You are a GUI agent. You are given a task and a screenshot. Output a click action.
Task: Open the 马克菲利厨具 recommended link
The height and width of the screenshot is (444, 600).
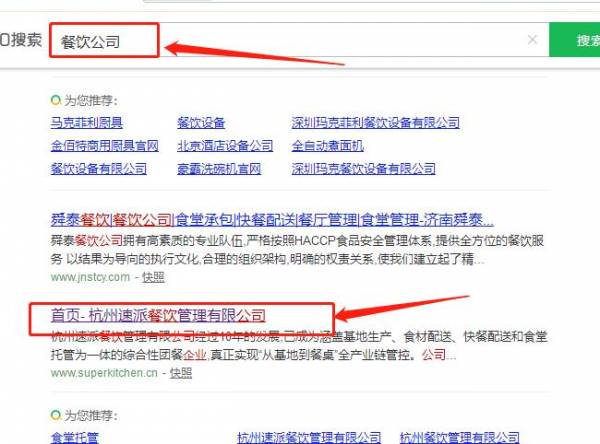(x=87, y=123)
